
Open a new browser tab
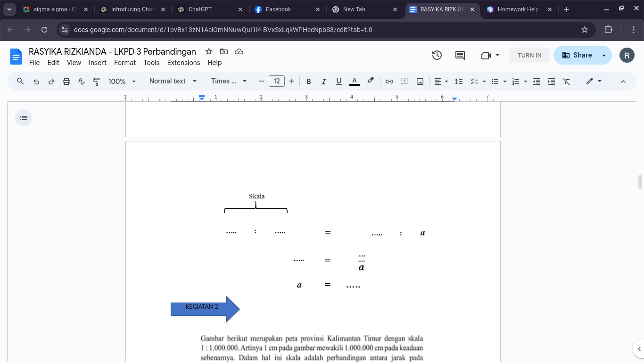coord(567,9)
